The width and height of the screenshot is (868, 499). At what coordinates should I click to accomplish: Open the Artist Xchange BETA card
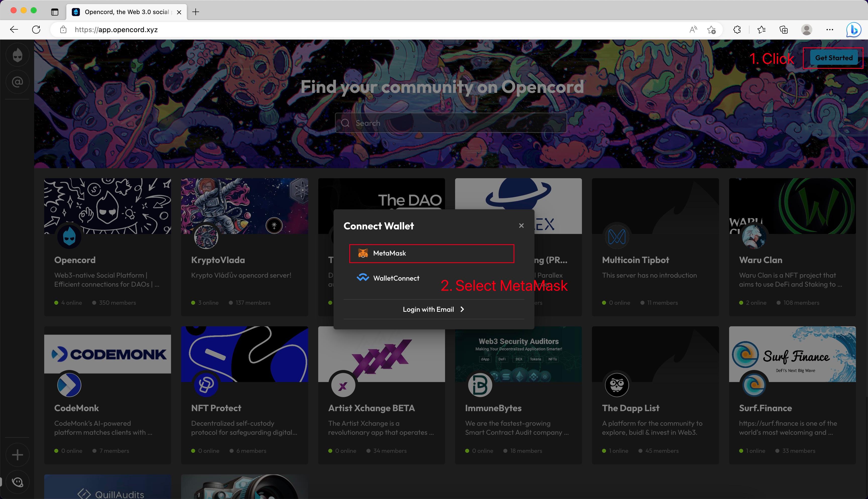tap(381, 395)
